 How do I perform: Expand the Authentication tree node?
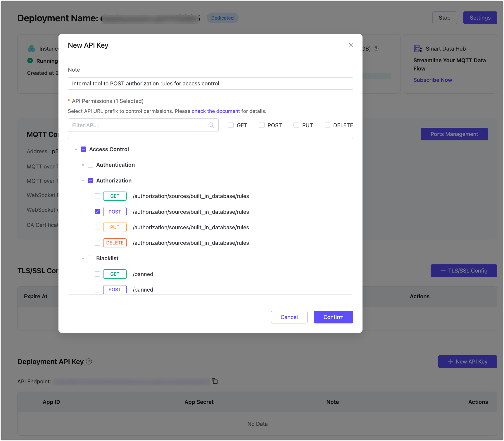[x=83, y=165]
